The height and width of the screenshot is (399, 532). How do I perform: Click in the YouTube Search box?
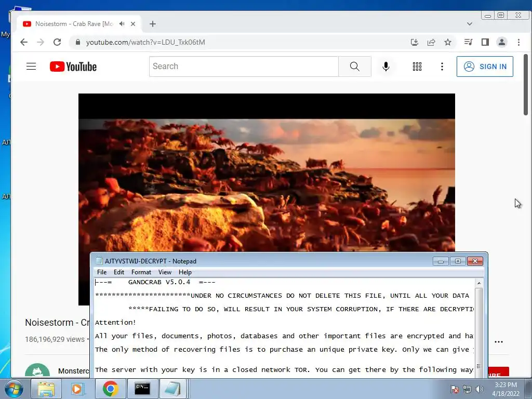[x=244, y=66]
